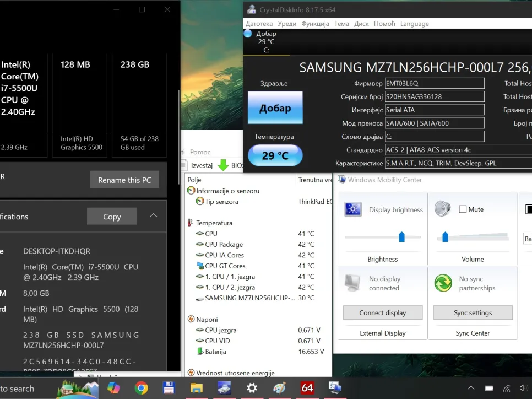The width and height of the screenshot is (532, 399).
Task: Click the blue Добар health status box
Action: click(x=275, y=108)
